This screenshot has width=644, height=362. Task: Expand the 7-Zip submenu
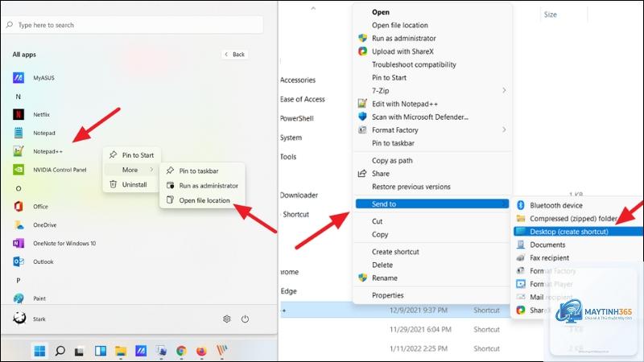432,91
